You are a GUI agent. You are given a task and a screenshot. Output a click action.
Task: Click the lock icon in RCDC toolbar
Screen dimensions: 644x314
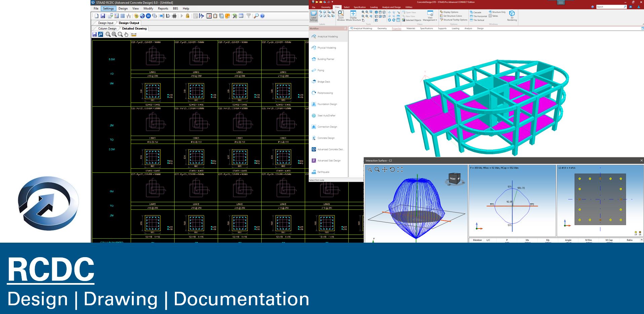(x=188, y=16)
